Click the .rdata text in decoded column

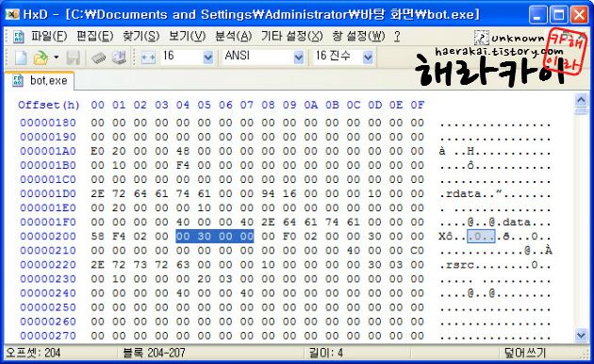(460, 194)
